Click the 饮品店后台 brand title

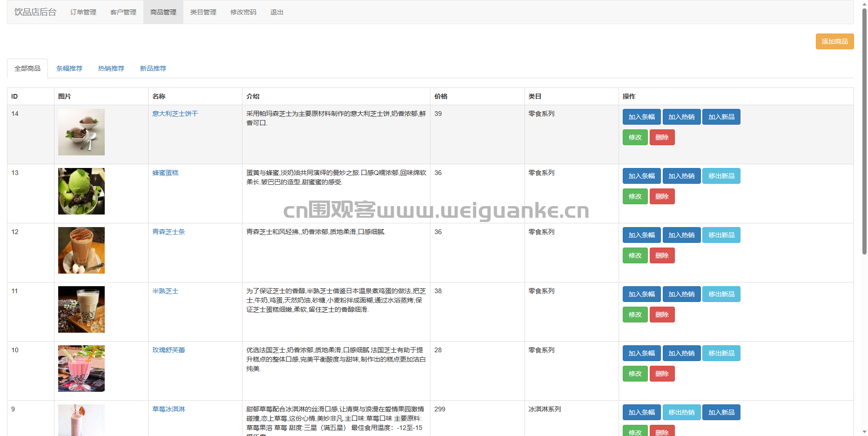tap(35, 12)
